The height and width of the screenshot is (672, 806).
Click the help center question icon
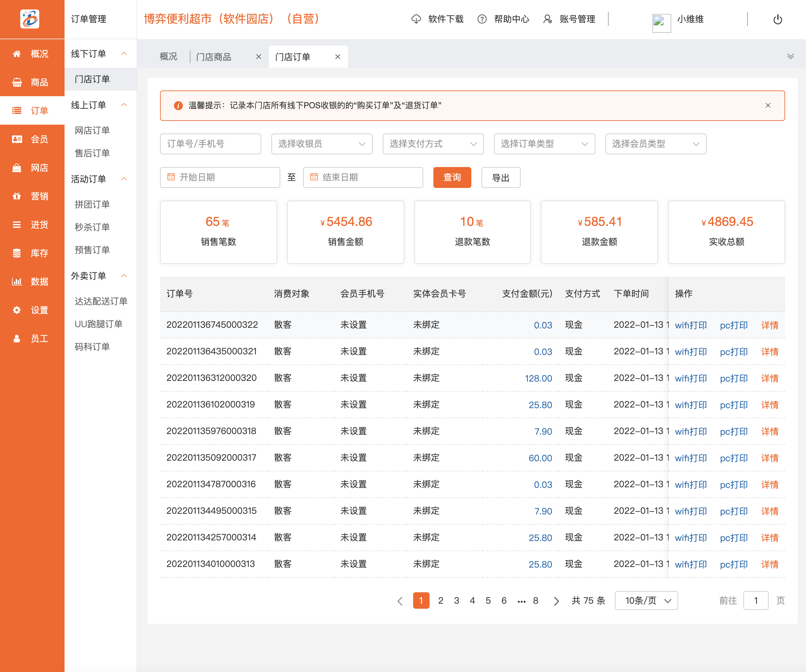click(482, 19)
